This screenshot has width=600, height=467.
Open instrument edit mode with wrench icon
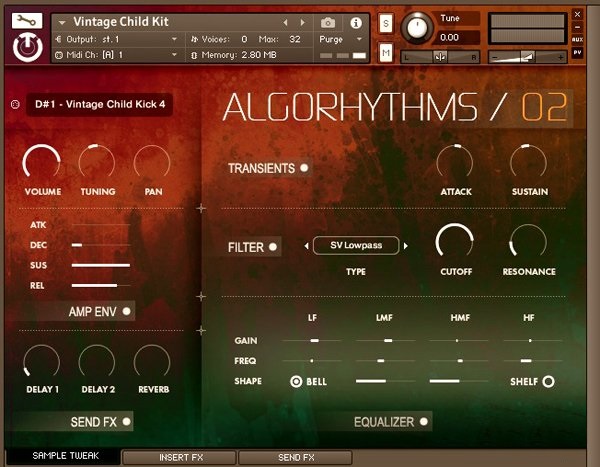pyautogui.click(x=27, y=21)
